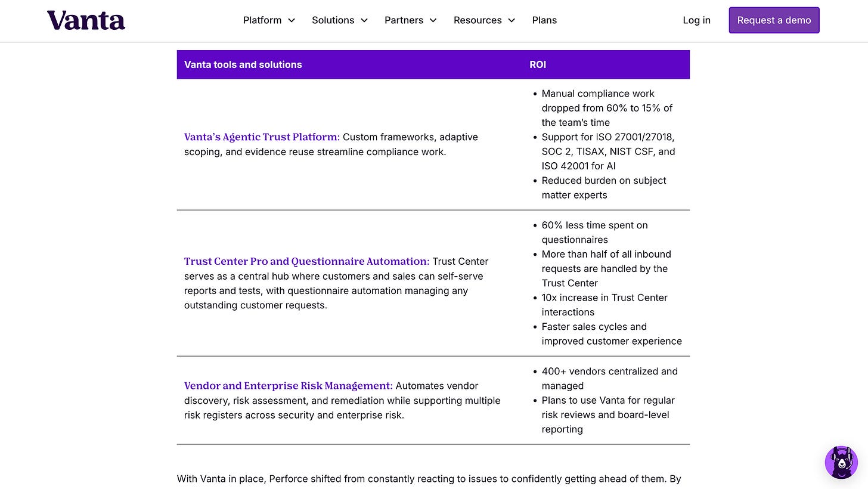Screen dimensions: 868x489
Task: Expand the Platform menu chevron
Action: [292, 20]
